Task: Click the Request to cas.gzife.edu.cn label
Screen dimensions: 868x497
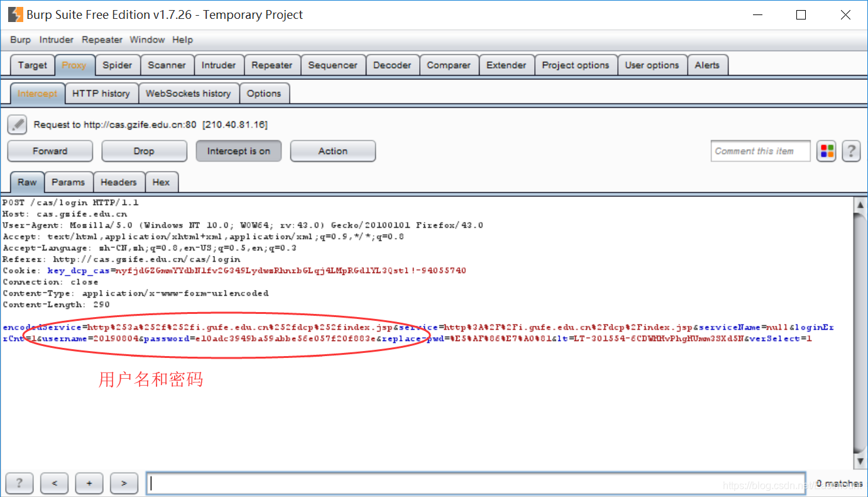Action: click(151, 125)
